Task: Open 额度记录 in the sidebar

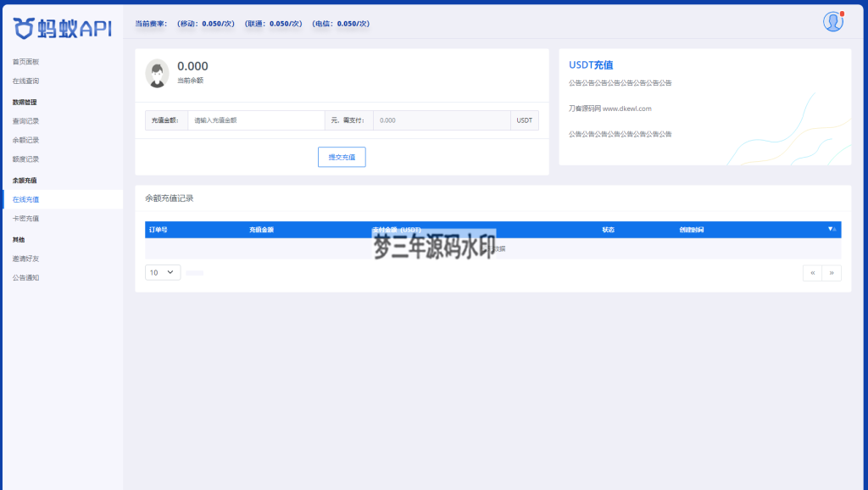Action: (25, 159)
